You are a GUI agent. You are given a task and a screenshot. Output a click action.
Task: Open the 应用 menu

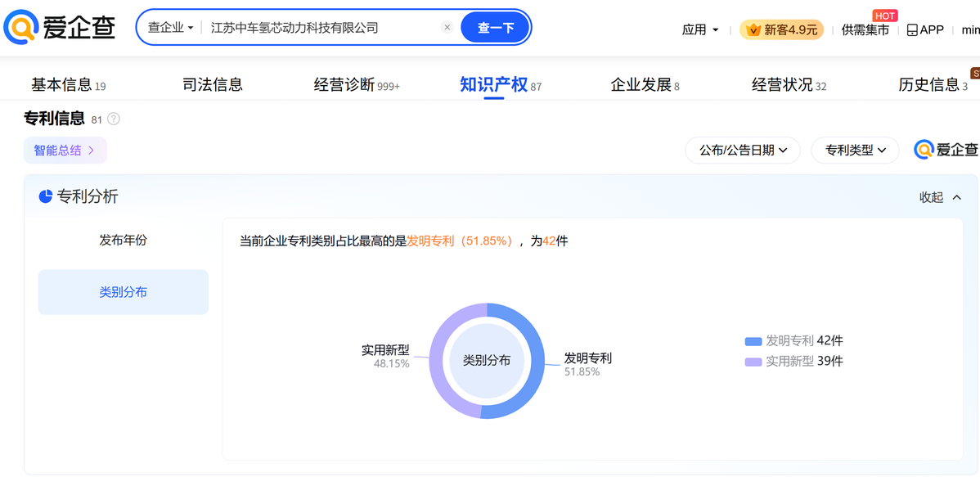[x=700, y=30]
